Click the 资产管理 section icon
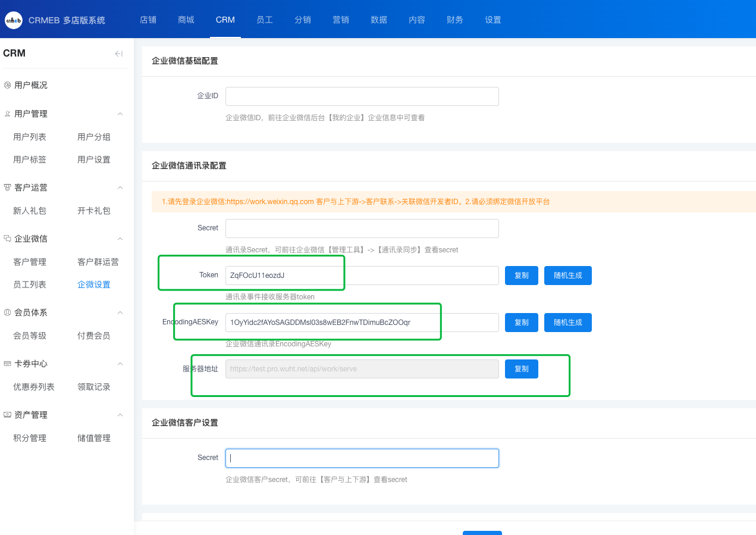Screen dimensions: 756x535 tap(7, 415)
